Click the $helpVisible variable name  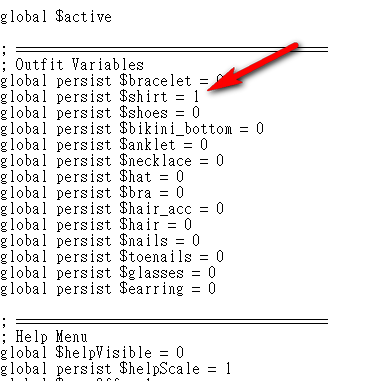(x=103, y=353)
